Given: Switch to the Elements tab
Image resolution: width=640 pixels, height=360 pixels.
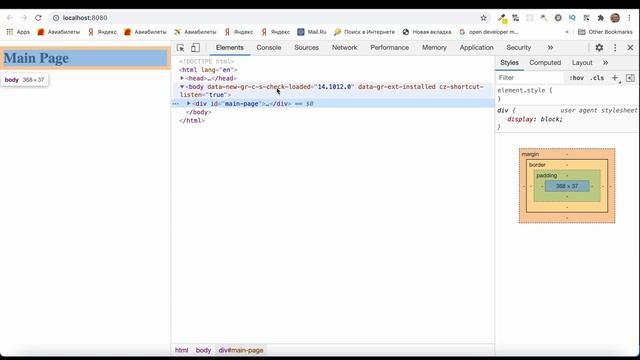Looking at the screenshot, I should [x=229, y=47].
